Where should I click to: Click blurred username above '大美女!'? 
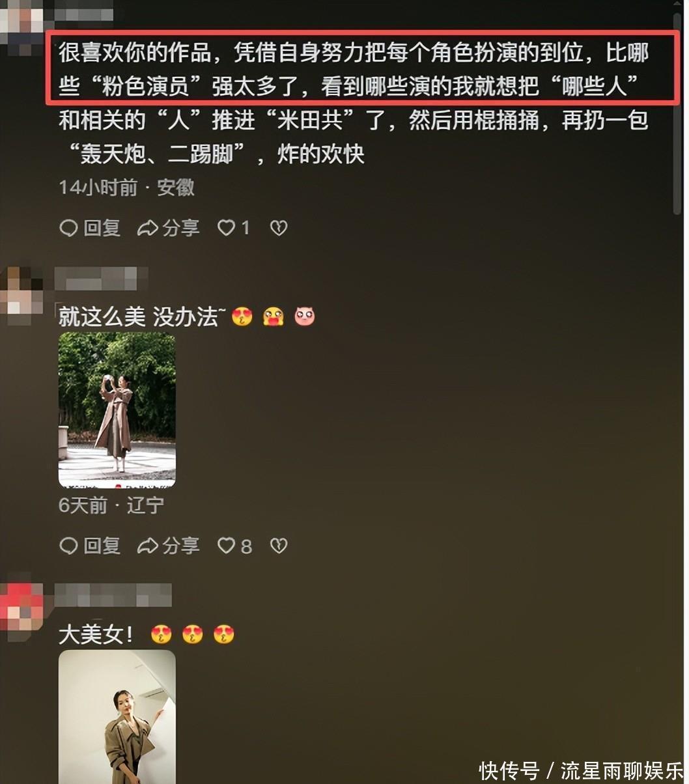tap(113, 595)
